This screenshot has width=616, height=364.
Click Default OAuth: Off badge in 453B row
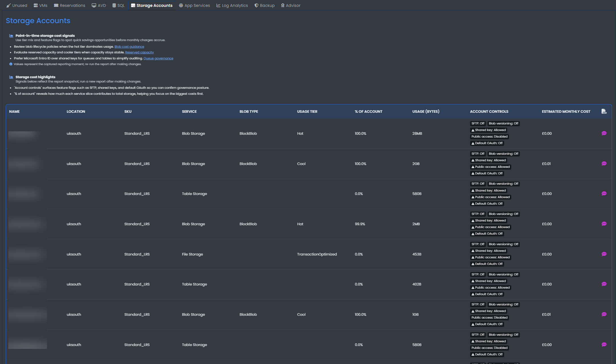coord(487,264)
